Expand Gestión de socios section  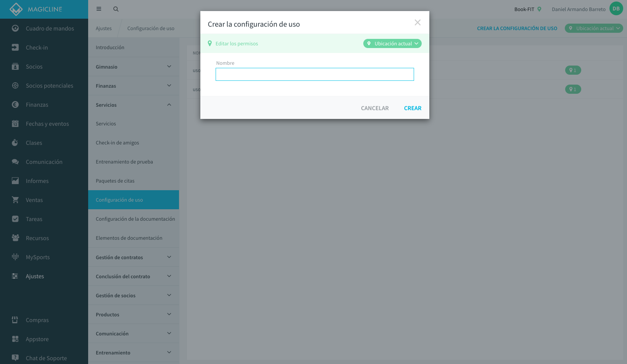point(134,295)
